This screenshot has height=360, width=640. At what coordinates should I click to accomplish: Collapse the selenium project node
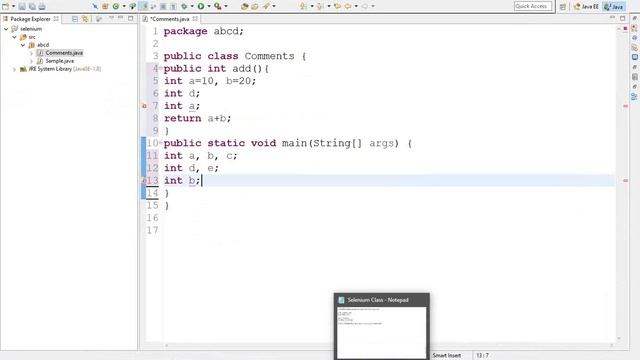click(x=6, y=29)
